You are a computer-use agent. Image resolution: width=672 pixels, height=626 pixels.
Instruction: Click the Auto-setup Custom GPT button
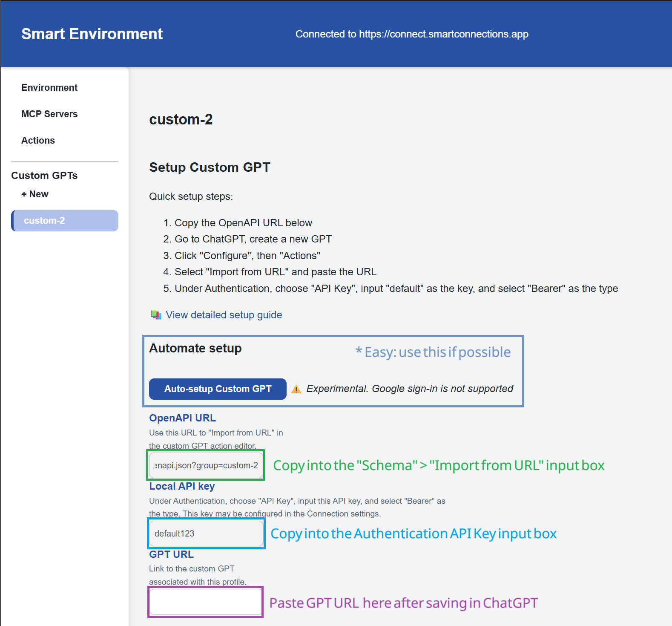tap(218, 389)
